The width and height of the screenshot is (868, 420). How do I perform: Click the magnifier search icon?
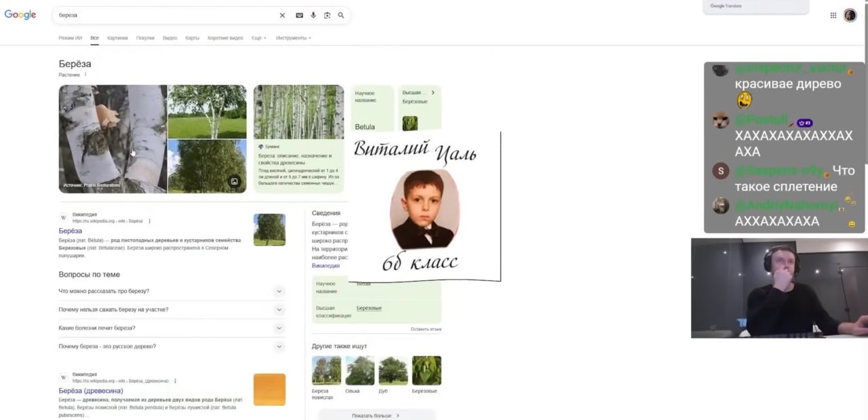341,15
